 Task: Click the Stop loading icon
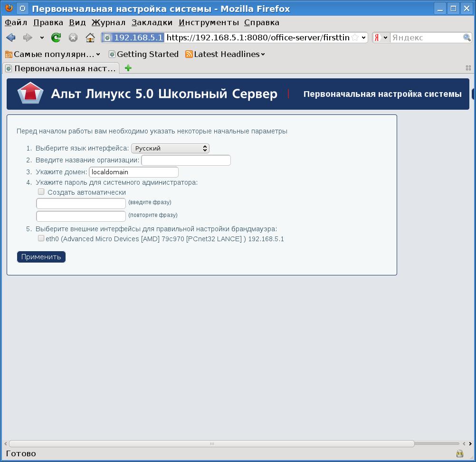[x=73, y=38]
